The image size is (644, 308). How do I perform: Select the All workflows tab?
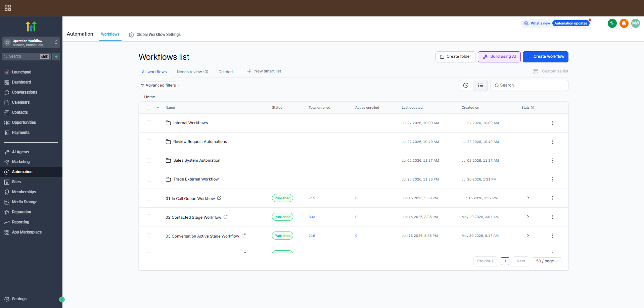tap(154, 72)
